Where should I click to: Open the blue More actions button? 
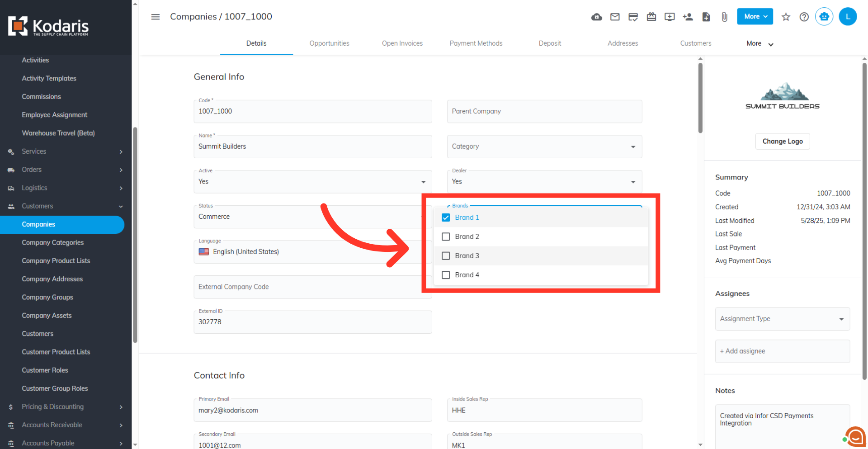[755, 17]
